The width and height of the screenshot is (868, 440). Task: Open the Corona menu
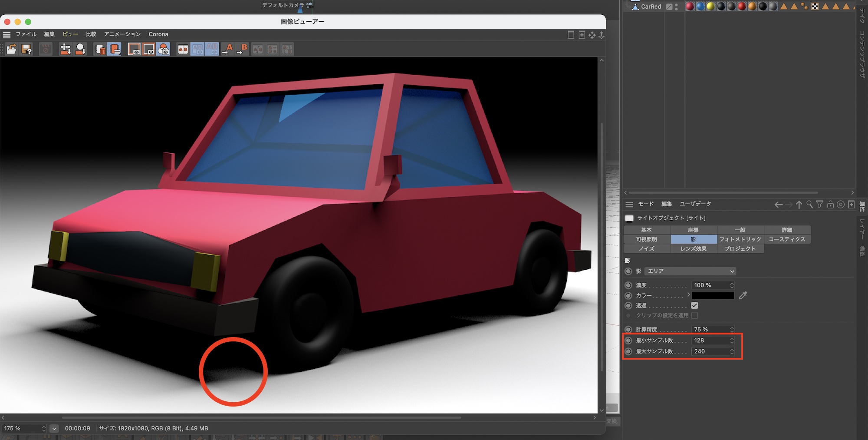pyautogui.click(x=158, y=34)
